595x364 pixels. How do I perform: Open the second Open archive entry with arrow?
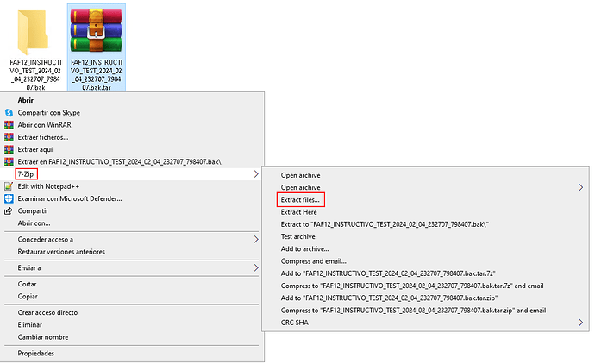point(300,187)
